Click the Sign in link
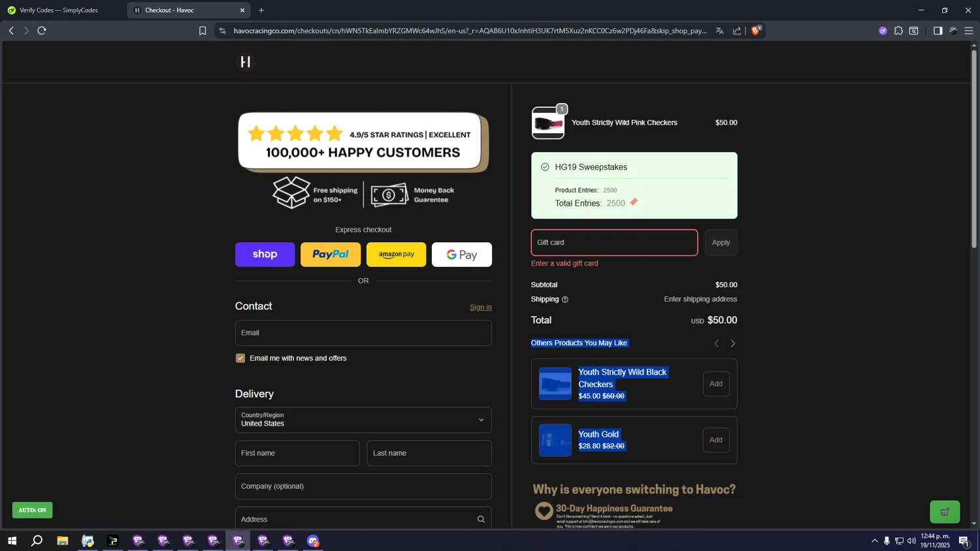 [481, 307]
